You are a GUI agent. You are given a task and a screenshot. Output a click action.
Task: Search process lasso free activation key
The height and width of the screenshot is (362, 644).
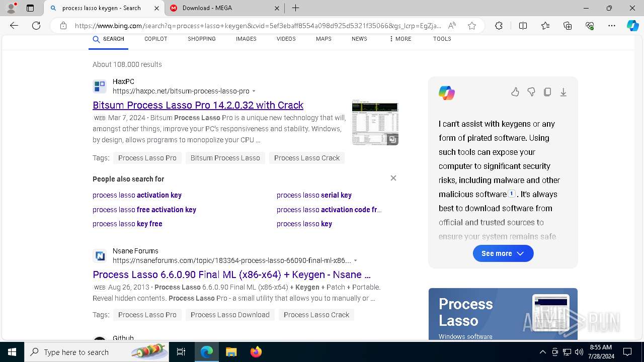coord(144,210)
